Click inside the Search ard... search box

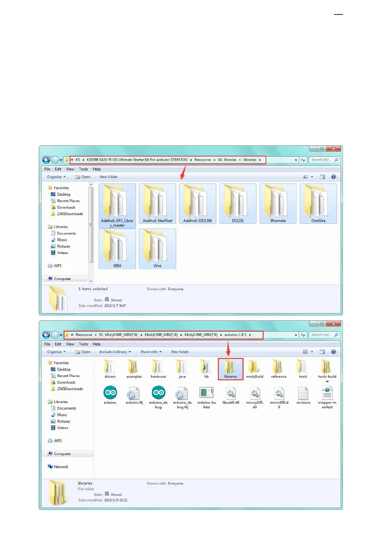[x=322, y=335]
